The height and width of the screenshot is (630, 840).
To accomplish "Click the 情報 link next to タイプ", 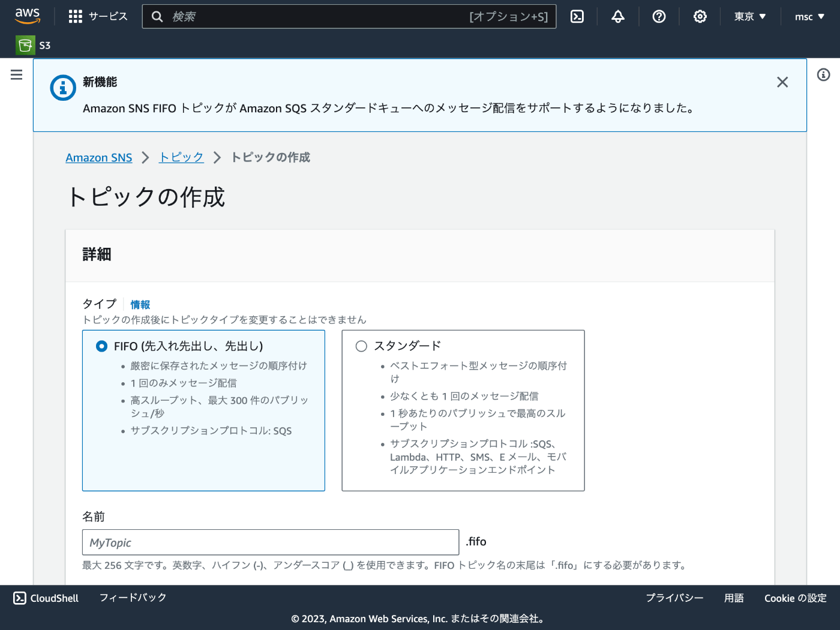I will tap(140, 305).
